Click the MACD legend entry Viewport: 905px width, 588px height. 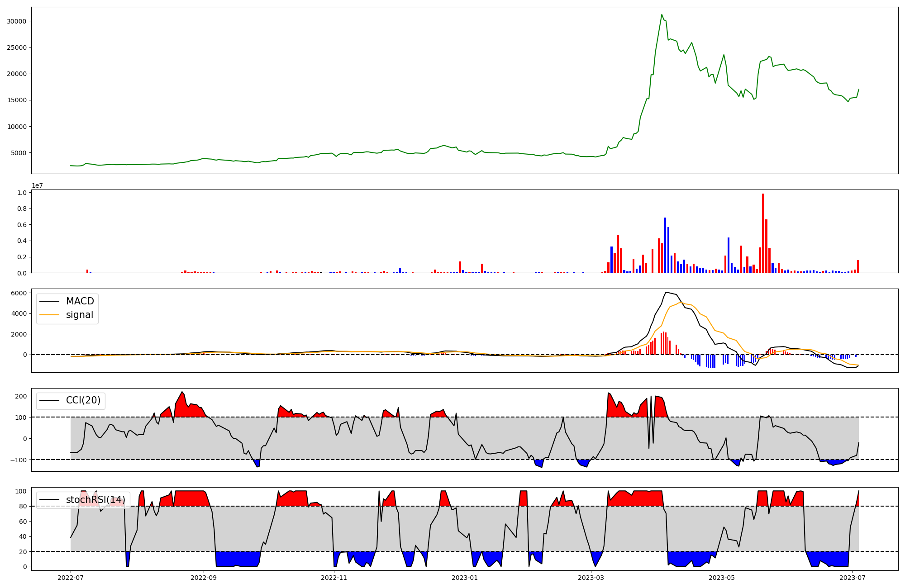point(80,301)
